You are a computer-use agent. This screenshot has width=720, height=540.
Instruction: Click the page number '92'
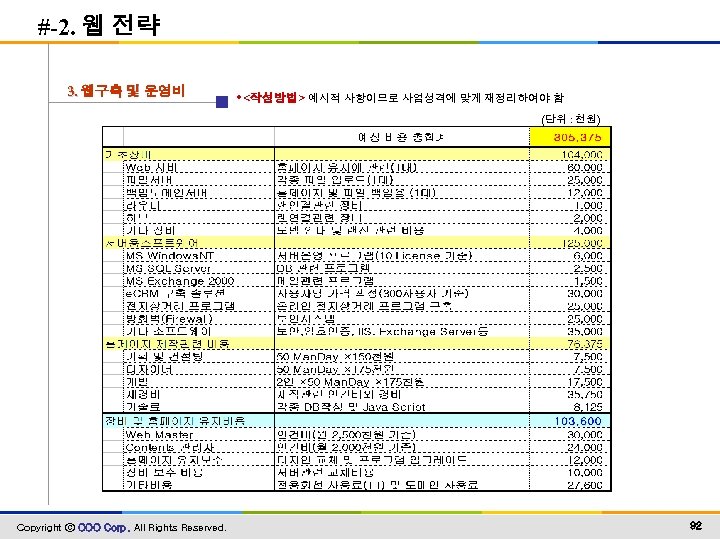pyautogui.click(x=696, y=525)
